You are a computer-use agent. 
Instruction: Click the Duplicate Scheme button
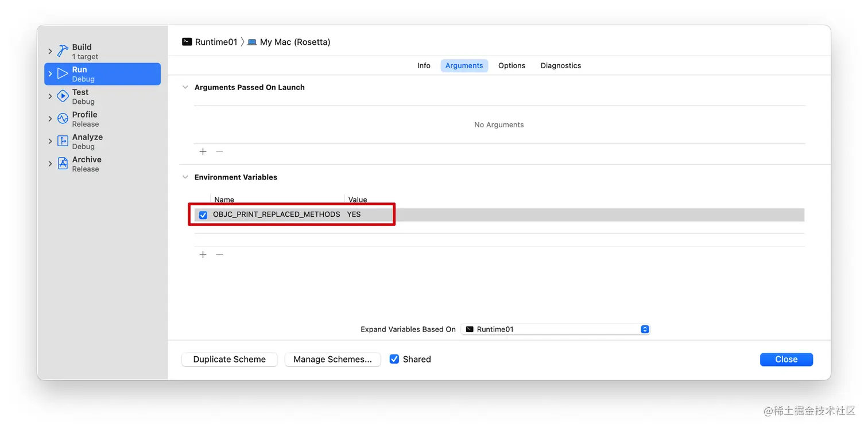tap(230, 360)
